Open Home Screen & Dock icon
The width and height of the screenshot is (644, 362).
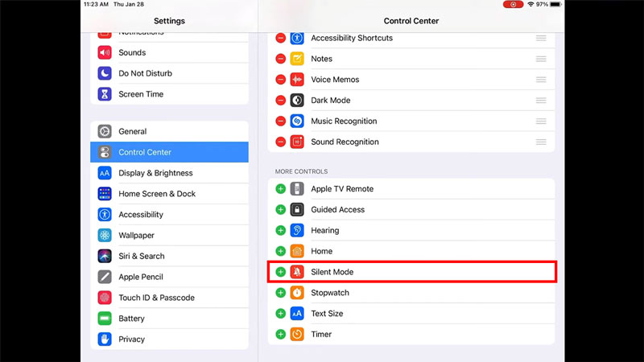tap(105, 194)
